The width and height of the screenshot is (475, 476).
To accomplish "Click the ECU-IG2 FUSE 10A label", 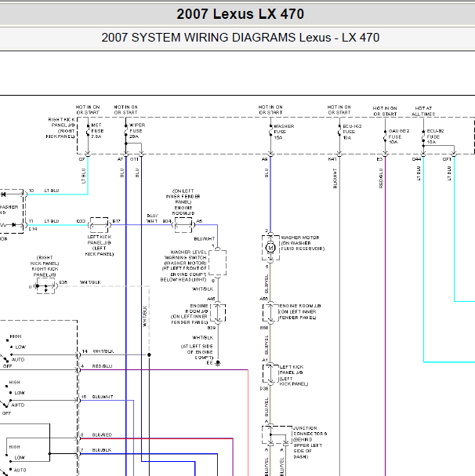I will (x=352, y=132).
